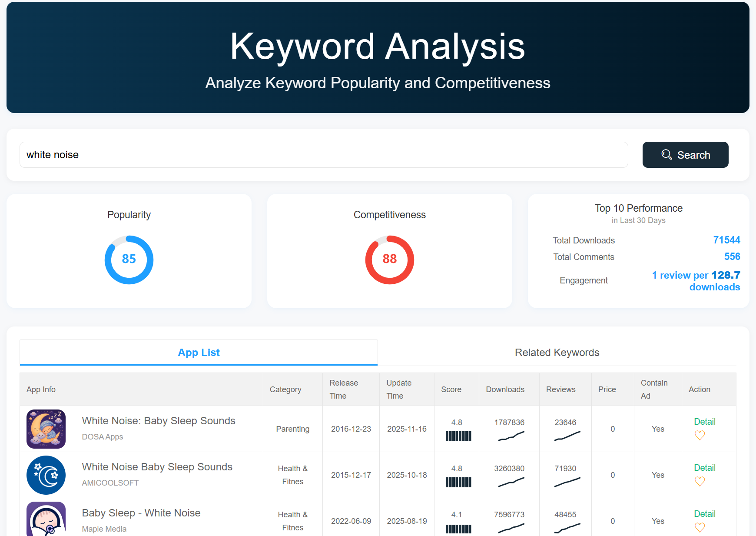This screenshot has height=536, width=756.
Task: Click release date 2015-12-17
Action: 351,475
